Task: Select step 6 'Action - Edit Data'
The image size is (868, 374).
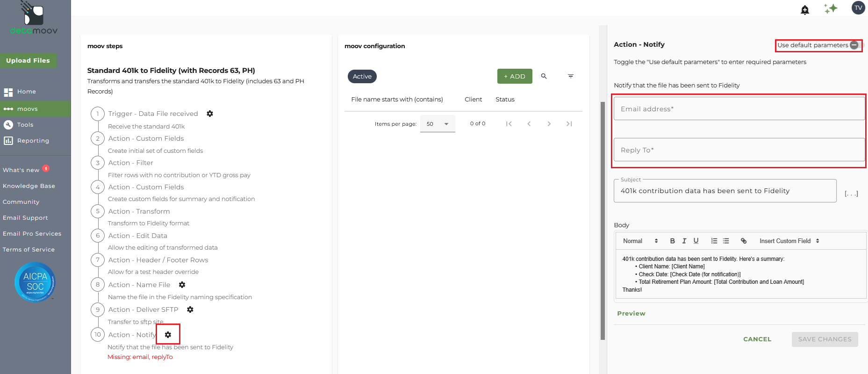Action: [137, 236]
